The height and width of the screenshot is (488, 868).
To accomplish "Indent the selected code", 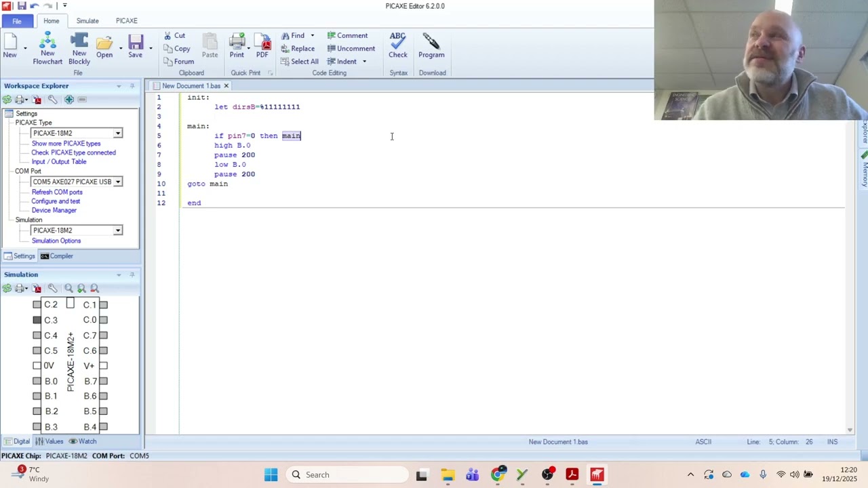I will point(342,61).
